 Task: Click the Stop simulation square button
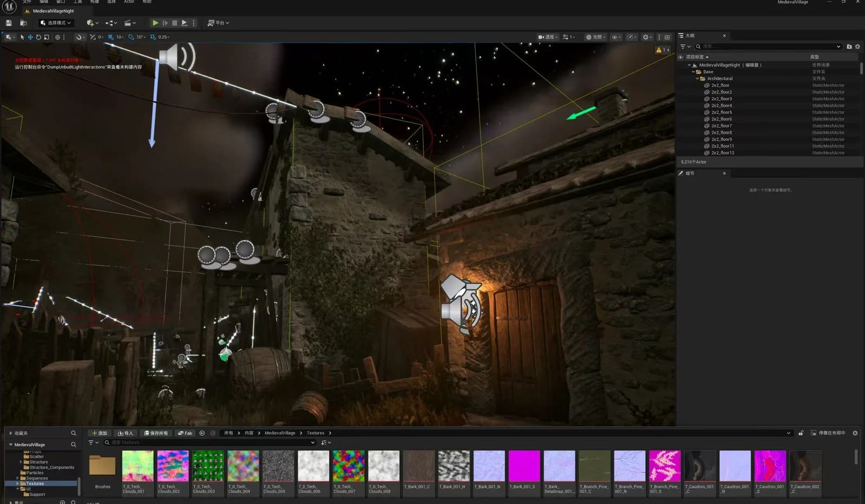click(x=174, y=23)
